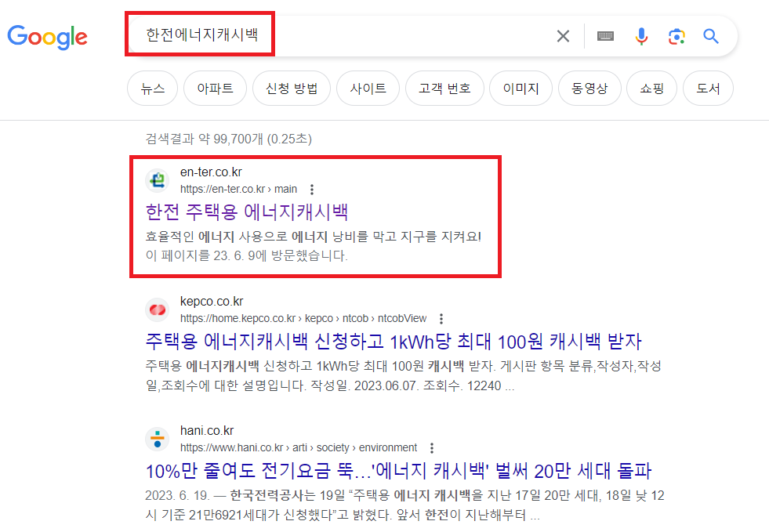Start voice search with the microphone icon
Screen dimensions: 769x532
[641, 35]
